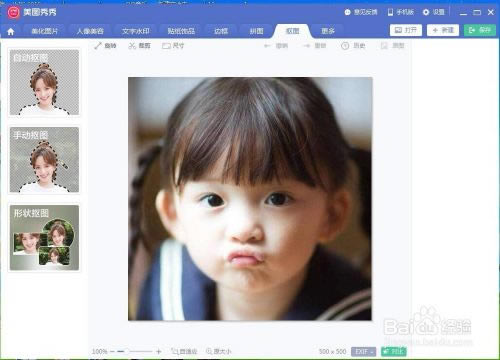
Task: Zoom out with the minus icon
Action: coord(112,351)
